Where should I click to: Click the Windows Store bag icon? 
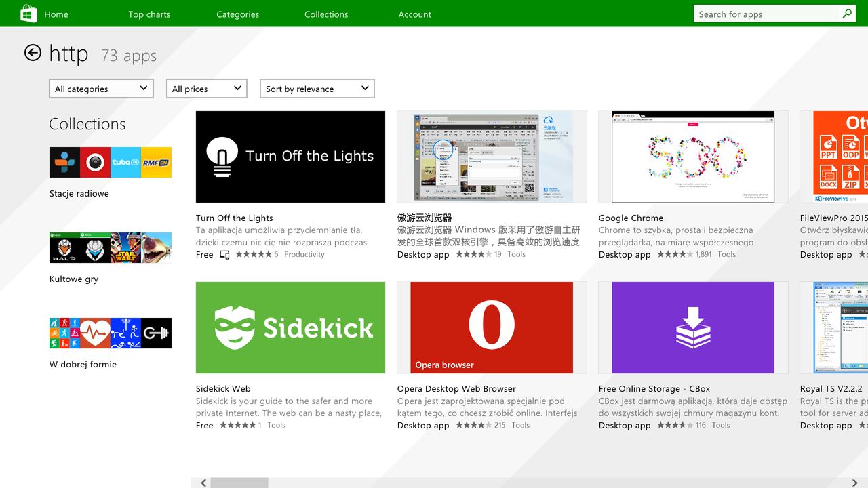point(28,14)
